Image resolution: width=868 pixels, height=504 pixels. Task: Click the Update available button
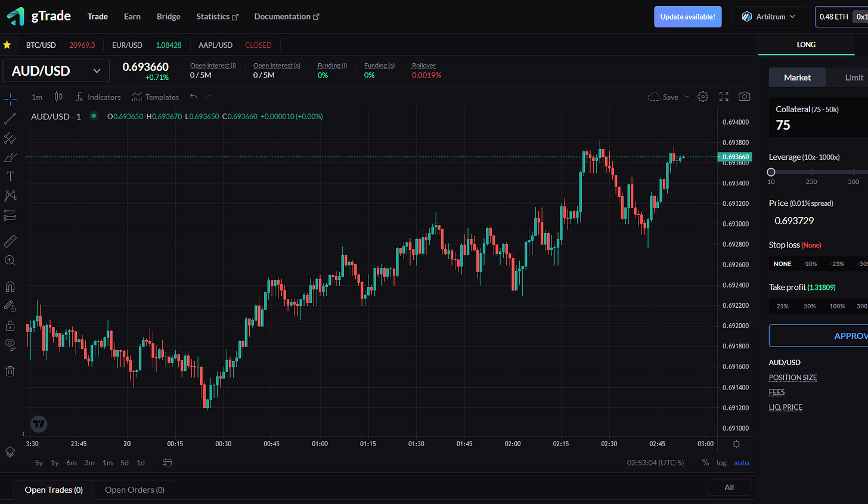(687, 17)
